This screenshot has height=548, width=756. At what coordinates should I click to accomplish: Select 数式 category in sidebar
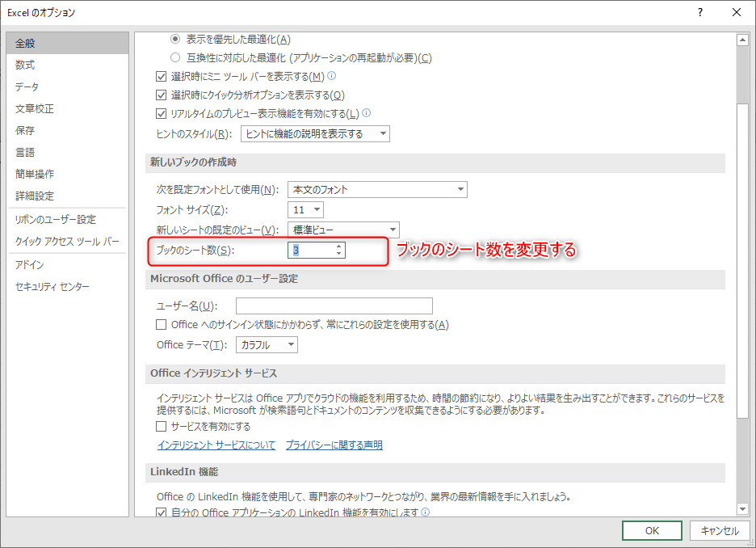68,65
